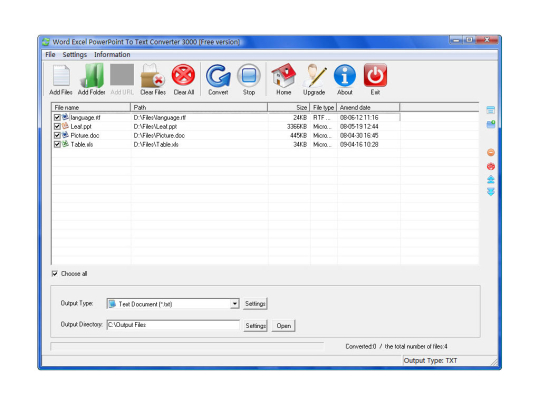Viewport: 540px width, 405px height.
Task: Click the Text Document (*.txt) combo box text
Action: click(x=145, y=304)
